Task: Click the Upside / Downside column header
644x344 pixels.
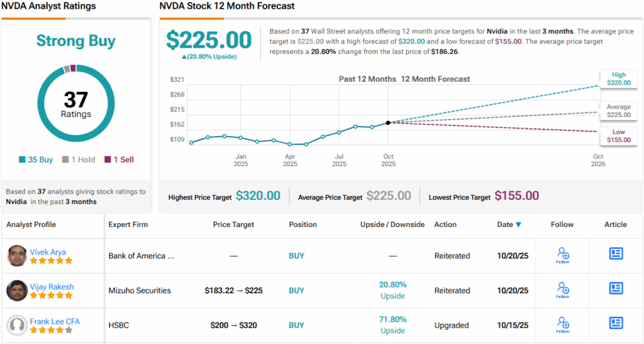Action: pyautogui.click(x=392, y=225)
